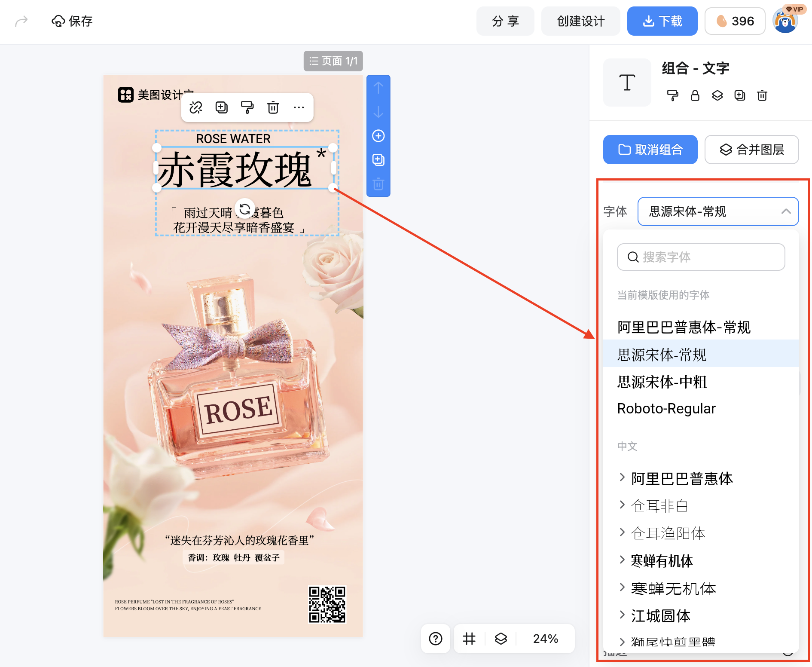
Task: Duplicate the page from blue sidebar
Action: [378, 160]
